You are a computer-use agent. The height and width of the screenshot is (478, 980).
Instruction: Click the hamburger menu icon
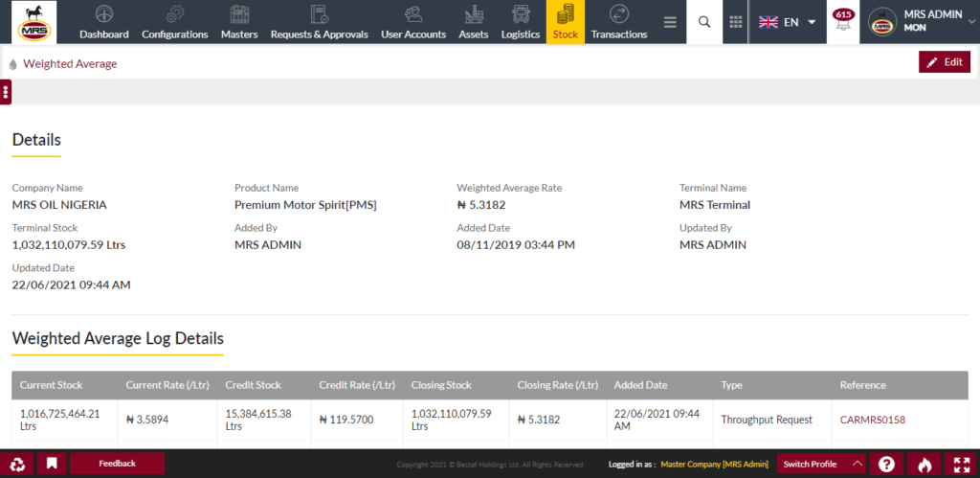tap(670, 23)
